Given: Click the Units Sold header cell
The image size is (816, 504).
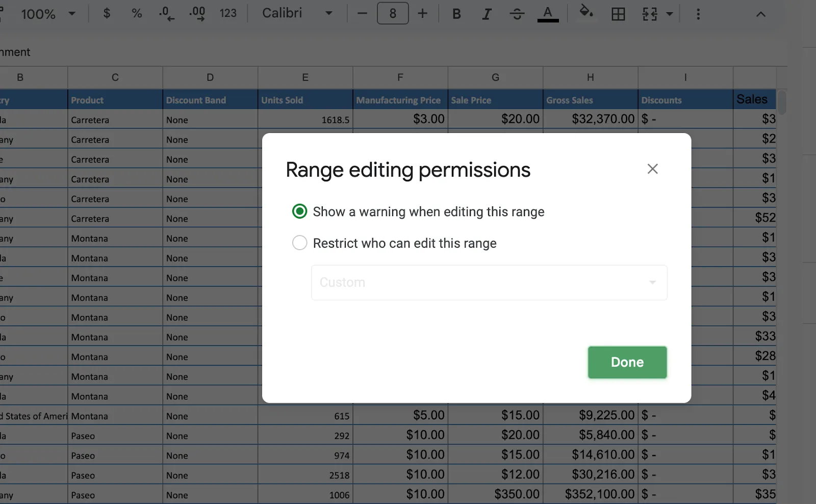Looking at the screenshot, I should pos(305,100).
